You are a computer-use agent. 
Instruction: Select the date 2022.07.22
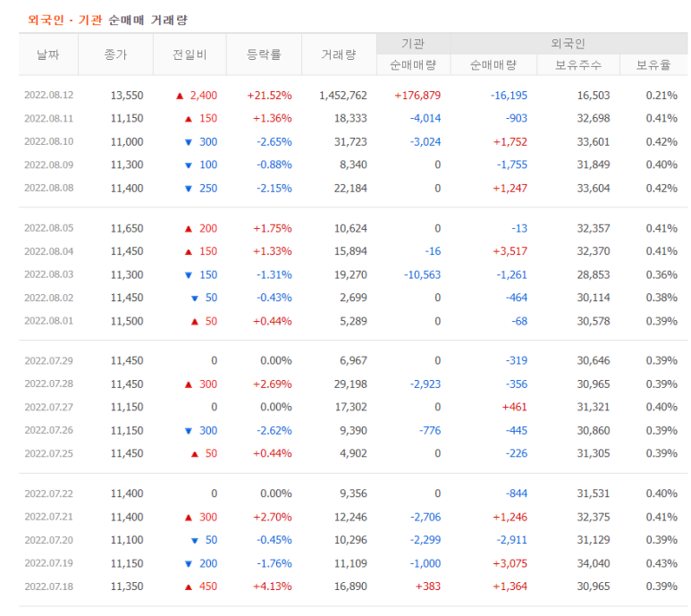point(49,494)
